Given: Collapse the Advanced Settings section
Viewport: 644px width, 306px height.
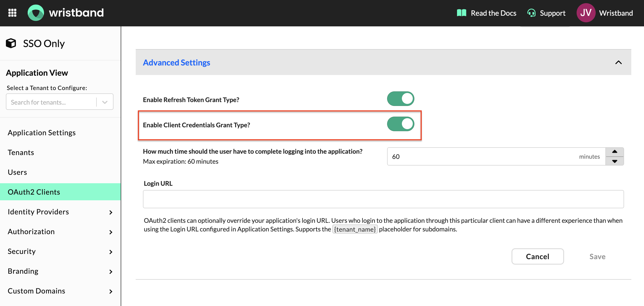Looking at the screenshot, I should point(618,62).
